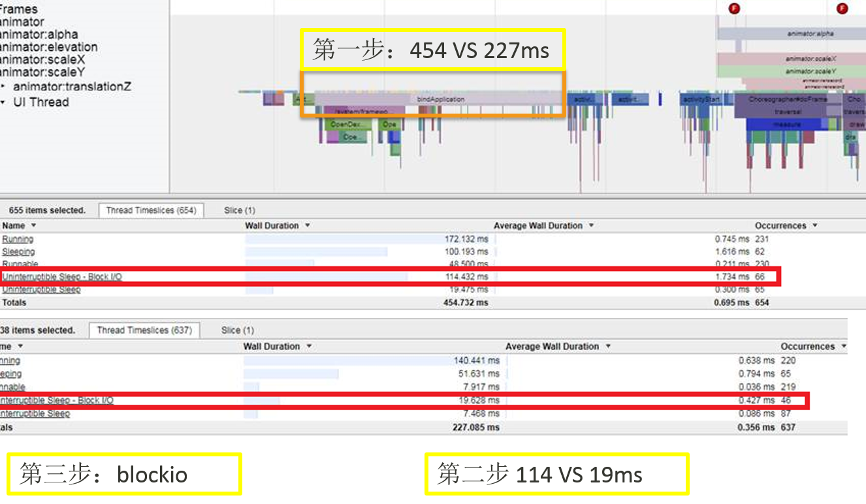Switch to Thread Timeslices (654) tab
This screenshot has height=504, width=866.
151,210
